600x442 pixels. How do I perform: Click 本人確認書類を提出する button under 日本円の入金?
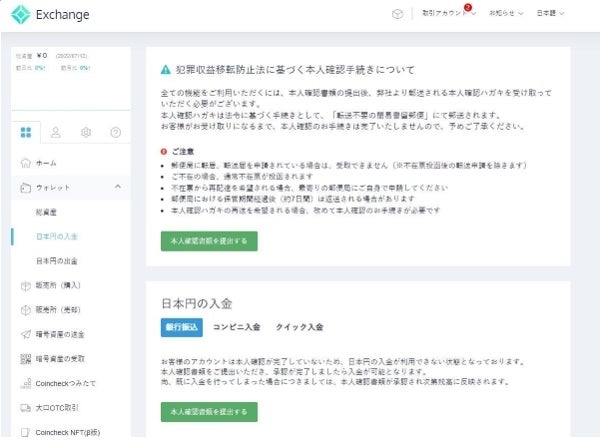209,411
